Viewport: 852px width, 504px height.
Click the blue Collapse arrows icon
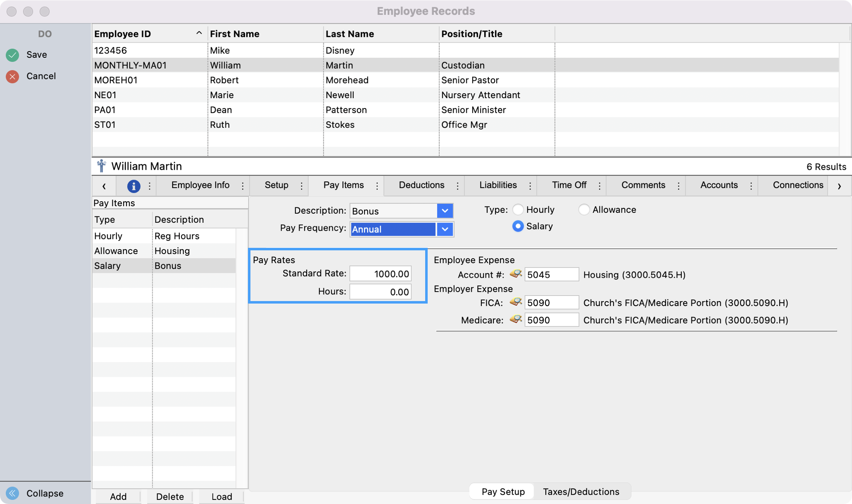pos(12,493)
